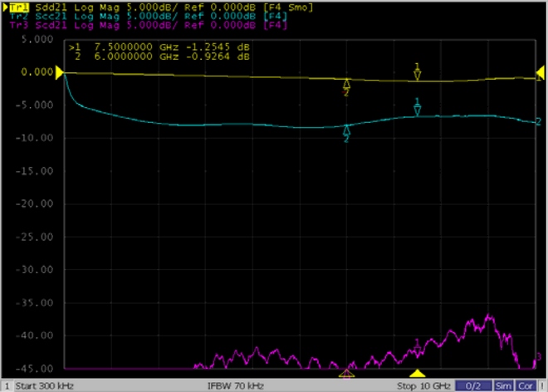Screen dimensions: 548x392
Task: Click the left yellow reference level arrow
Action: [x=60, y=73]
